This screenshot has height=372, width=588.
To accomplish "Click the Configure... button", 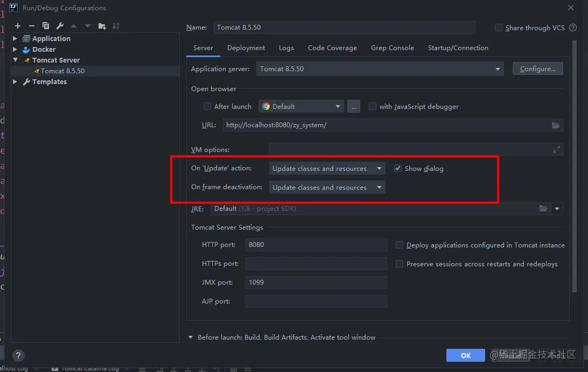I will (x=538, y=68).
